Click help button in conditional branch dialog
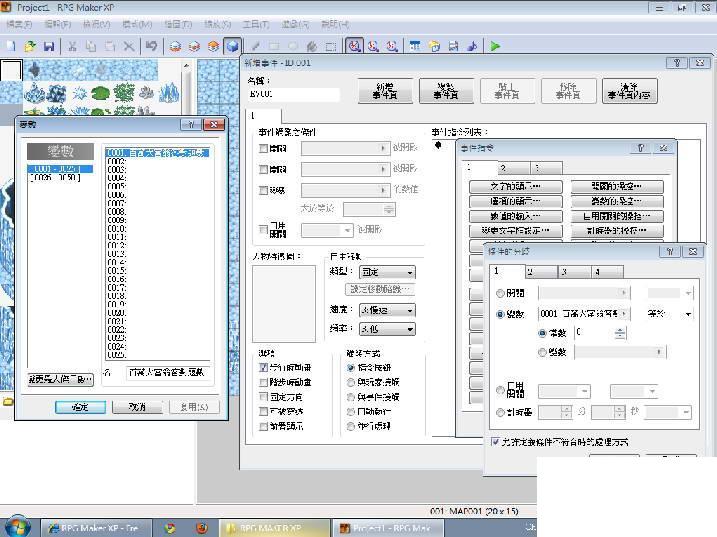Image resolution: width=717 pixels, height=537 pixels. coord(670,251)
